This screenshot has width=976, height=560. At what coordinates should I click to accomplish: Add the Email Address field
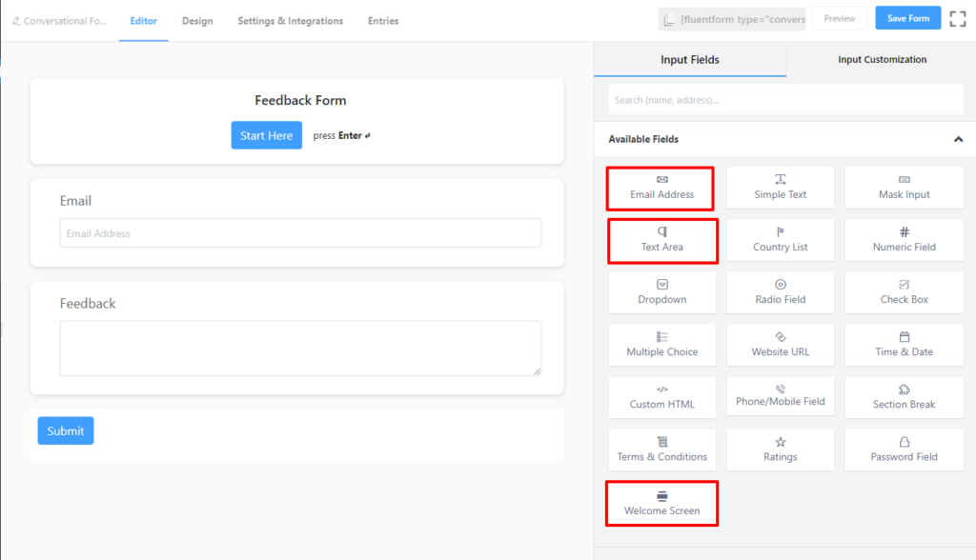pyautogui.click(x=661, y=188)
